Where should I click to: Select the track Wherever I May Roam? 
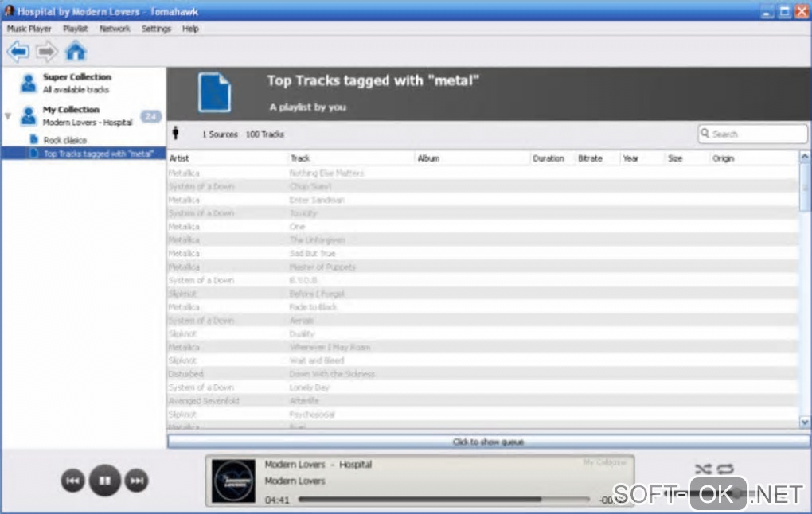pyautogui.click(x=330, y=348)
